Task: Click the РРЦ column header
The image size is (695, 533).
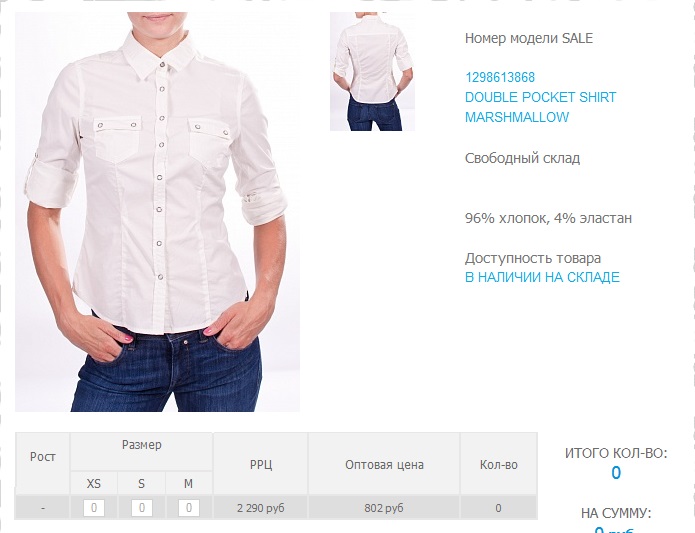Action: point(261,464)
